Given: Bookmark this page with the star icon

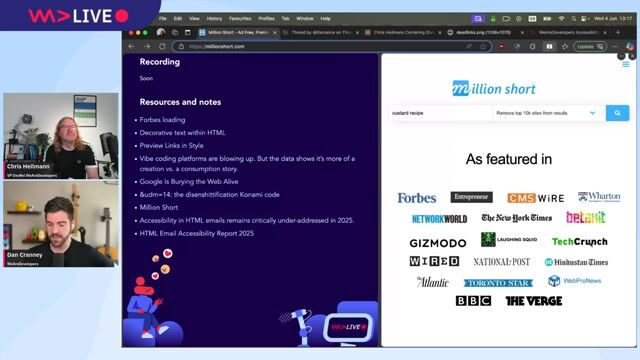Looking at the screenshot, I should click(x=483, y=47).
